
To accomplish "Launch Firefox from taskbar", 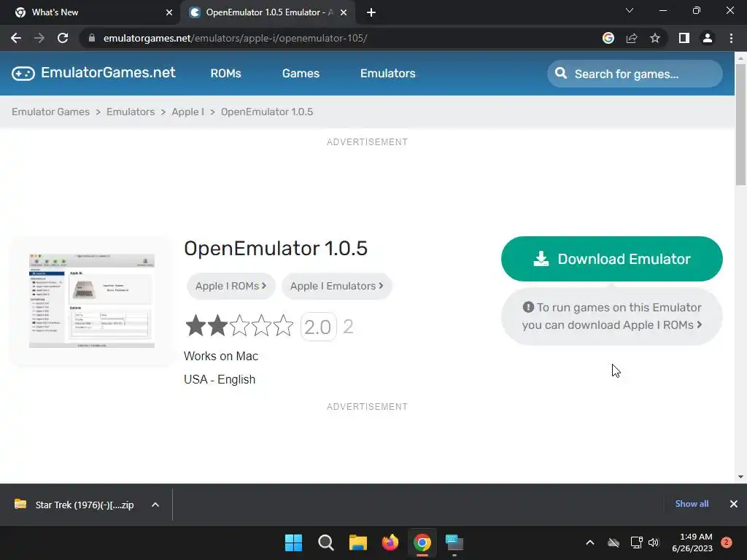I will (x=390, y=542).
